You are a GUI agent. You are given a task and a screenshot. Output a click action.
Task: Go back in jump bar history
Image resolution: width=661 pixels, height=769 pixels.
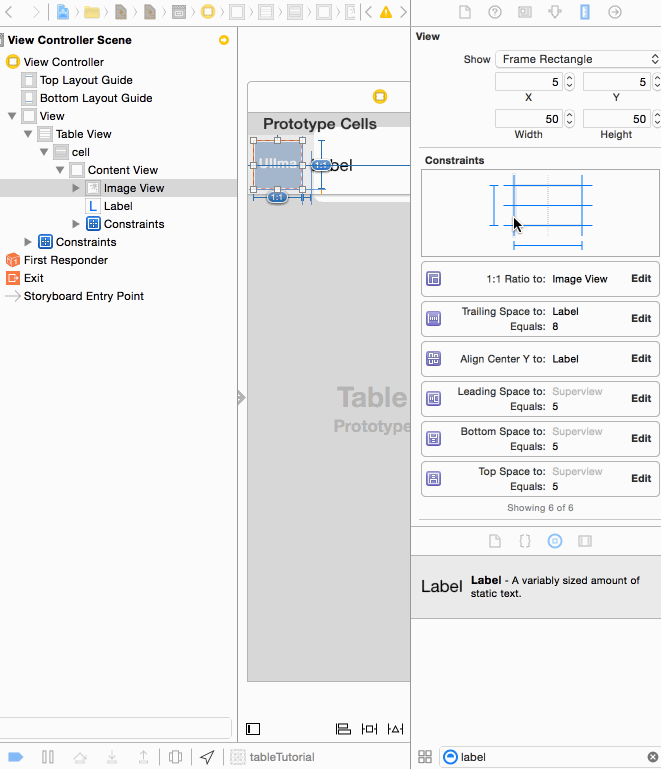click(8, 12)
